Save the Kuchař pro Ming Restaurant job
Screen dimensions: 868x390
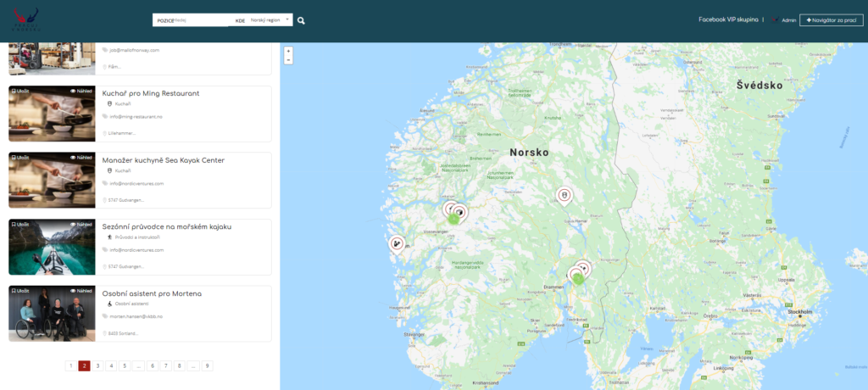[x=20, y=91]
